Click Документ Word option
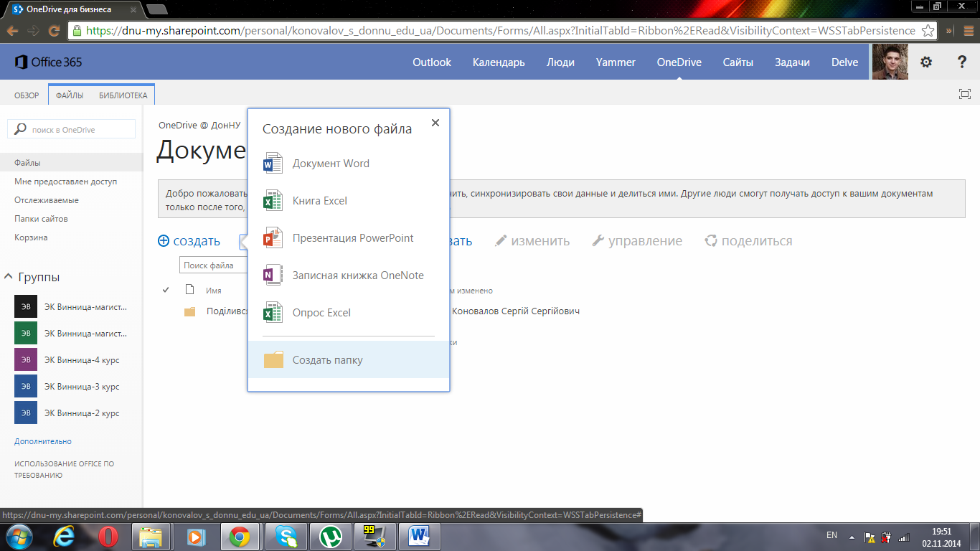This screenshot has height=551, width=980. click(x=349, y=163)
